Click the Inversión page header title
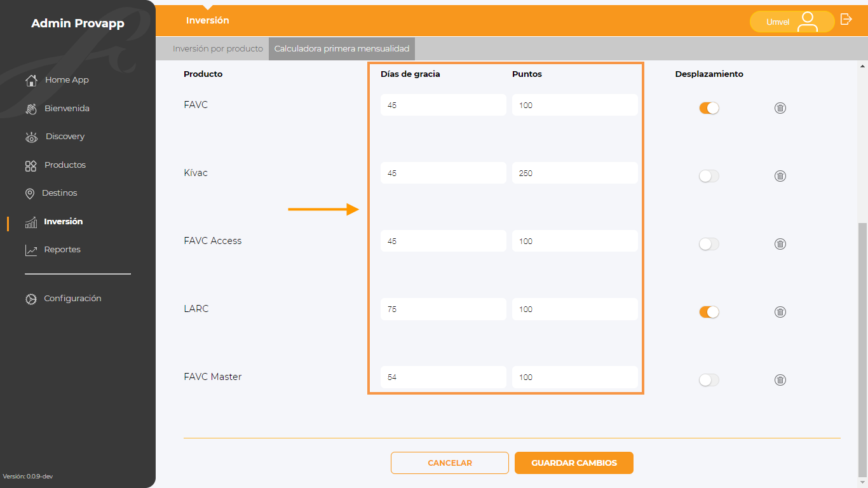868x488 pixels. pyautogui.click(x=208, y=20)
